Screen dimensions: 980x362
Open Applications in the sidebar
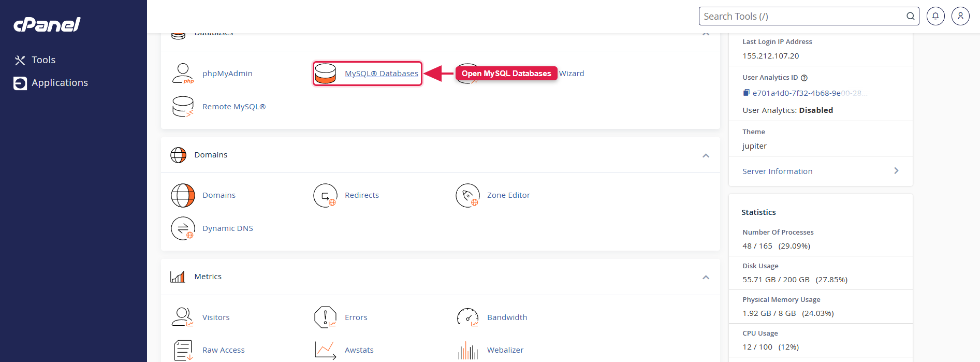coord(60,83)
